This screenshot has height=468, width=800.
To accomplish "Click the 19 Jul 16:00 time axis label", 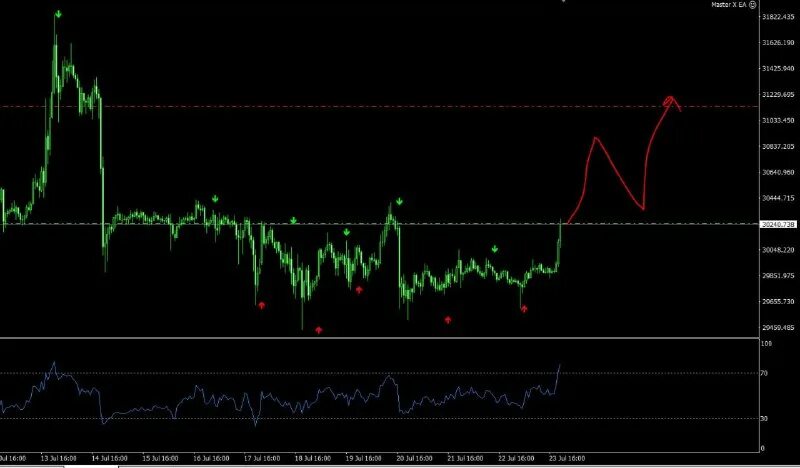I will [363, 458].
